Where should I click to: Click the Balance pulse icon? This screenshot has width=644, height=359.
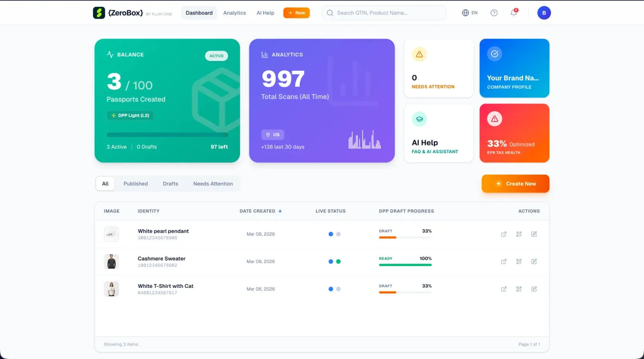(110, 55)
